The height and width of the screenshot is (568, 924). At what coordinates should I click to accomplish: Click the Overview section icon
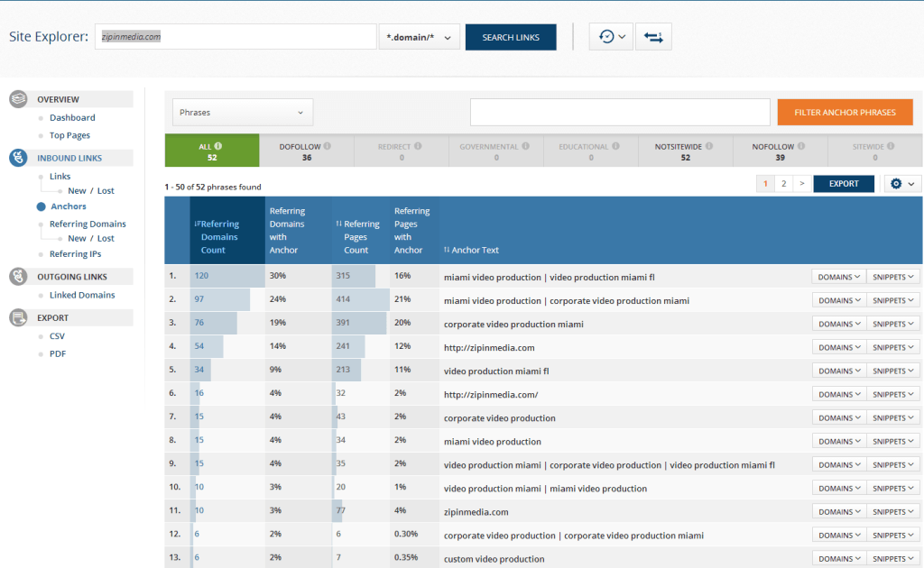point(18,99)
